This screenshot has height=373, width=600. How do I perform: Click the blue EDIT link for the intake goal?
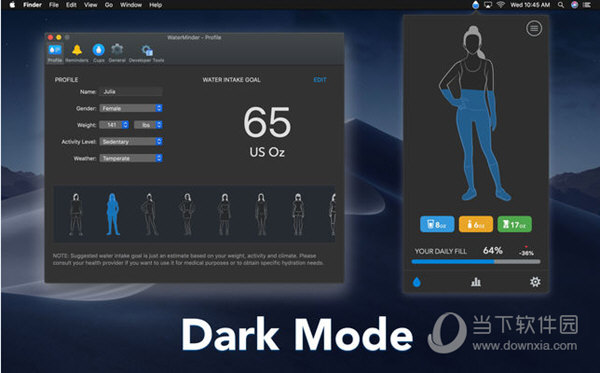coord(320,80)
